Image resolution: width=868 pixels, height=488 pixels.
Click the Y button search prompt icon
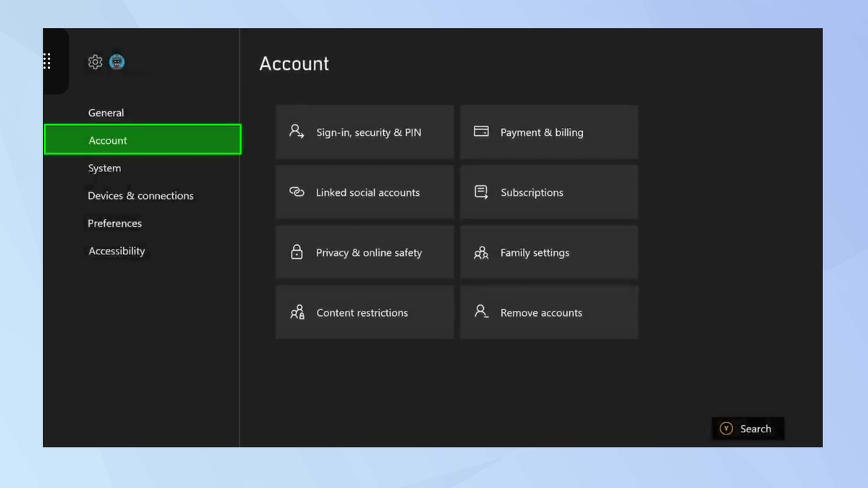(x=726, y=428)
